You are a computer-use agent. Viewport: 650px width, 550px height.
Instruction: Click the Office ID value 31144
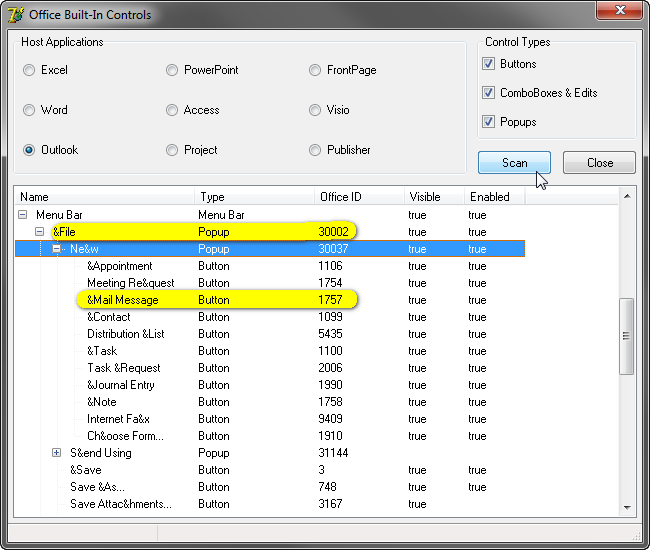[x=333, y=453]
